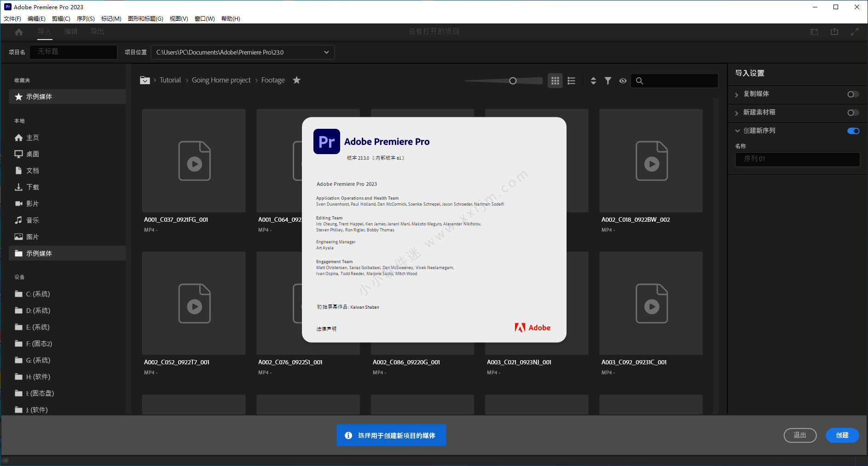
Task: Switch to the 导入 tab
Action: click(x=45, y=31)
